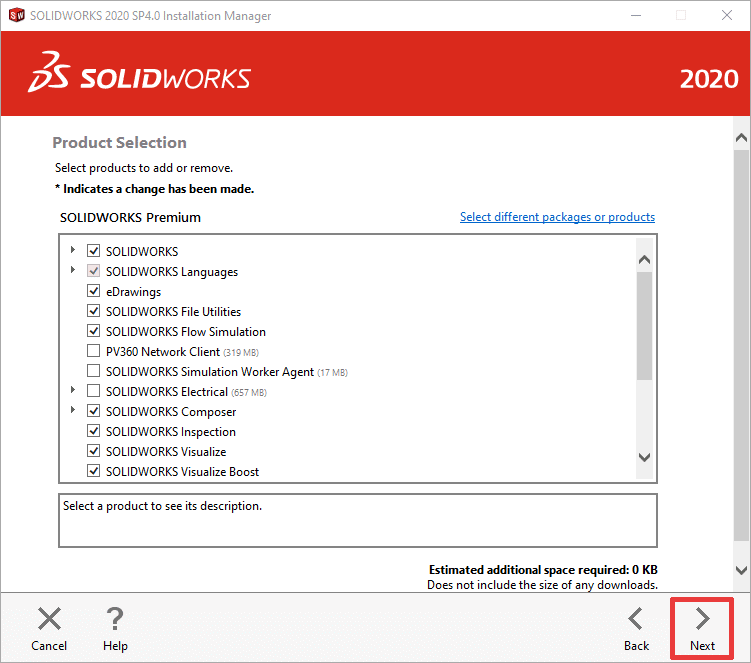Click the SOLIDWORKS logo in red banner
Image resolution: width=751 pixels, height=663 pixels.
[139, 73]
